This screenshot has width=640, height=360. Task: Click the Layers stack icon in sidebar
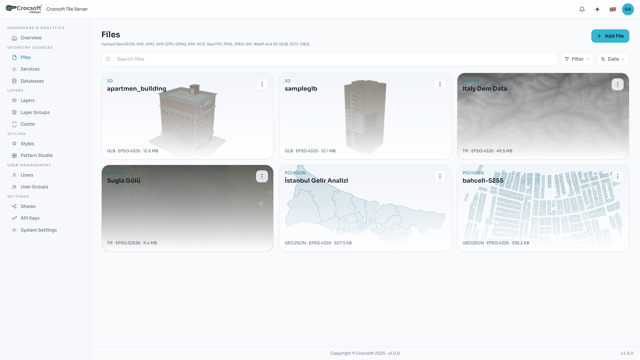(14, 100)
